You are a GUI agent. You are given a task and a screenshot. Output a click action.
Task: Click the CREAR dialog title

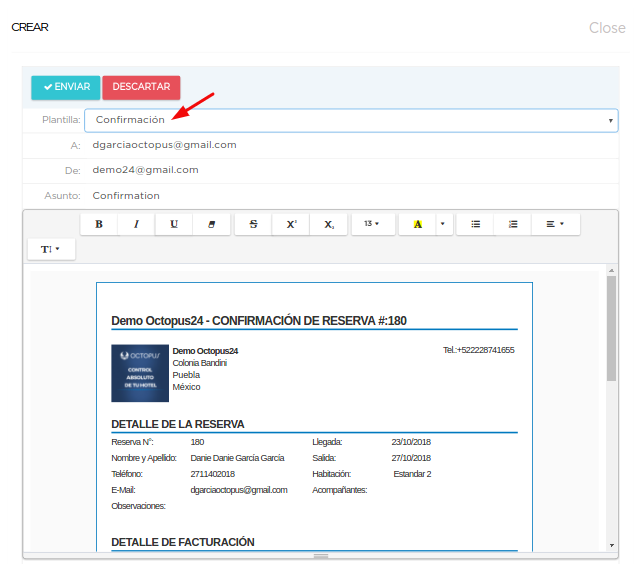30,27
